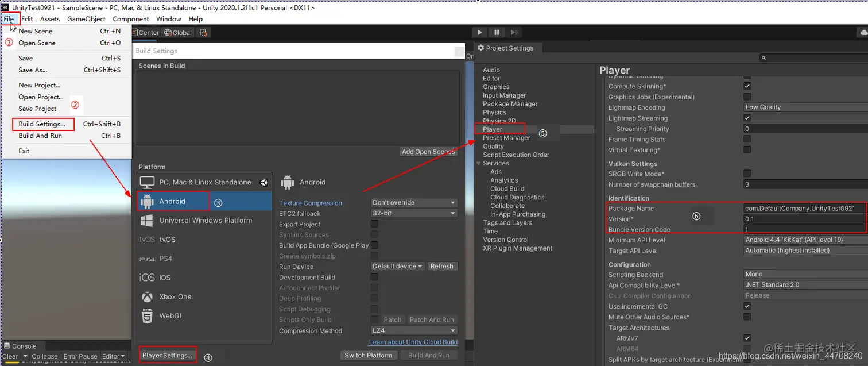
Task: Select the WebGL platform
Action: [x=204, y=315]
